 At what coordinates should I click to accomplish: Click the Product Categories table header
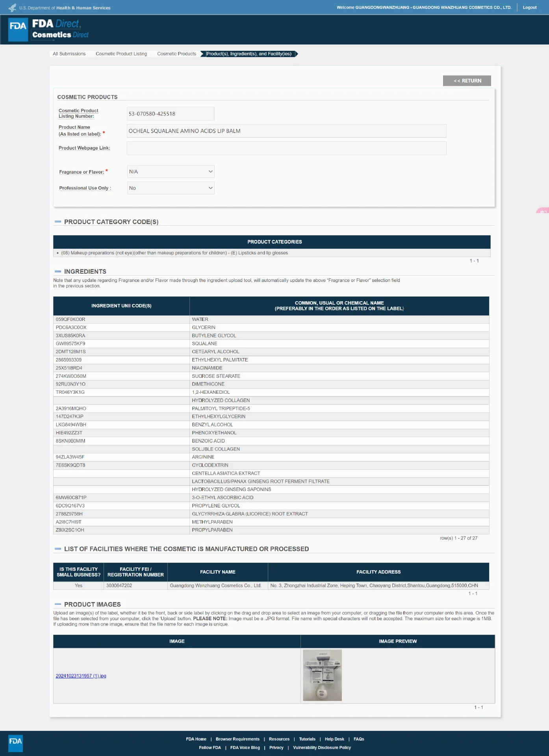(272, 242)
